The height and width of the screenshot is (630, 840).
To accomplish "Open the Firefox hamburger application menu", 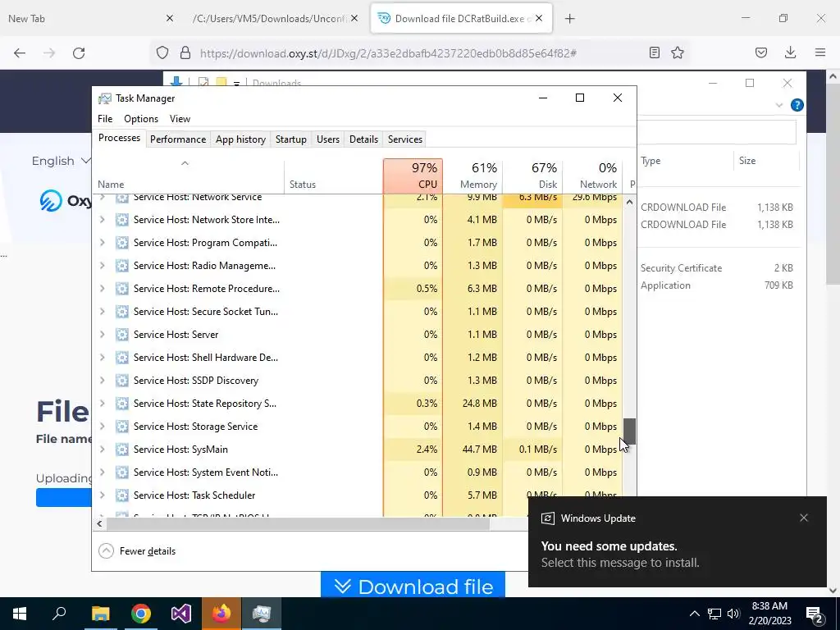I will point(820,52).
